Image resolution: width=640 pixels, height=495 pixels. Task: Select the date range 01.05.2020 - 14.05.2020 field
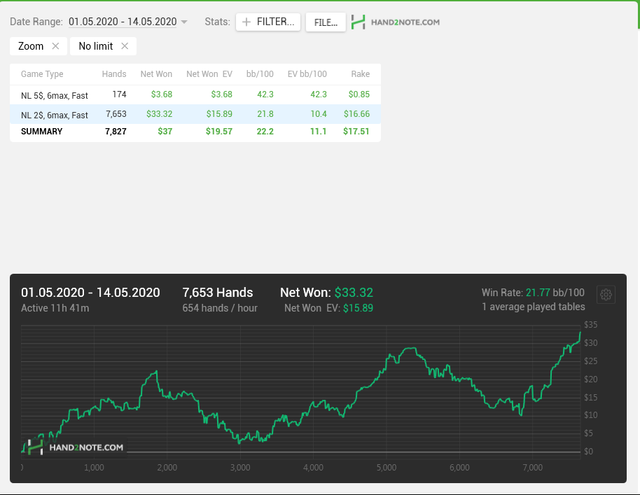[x=122, y=22]
